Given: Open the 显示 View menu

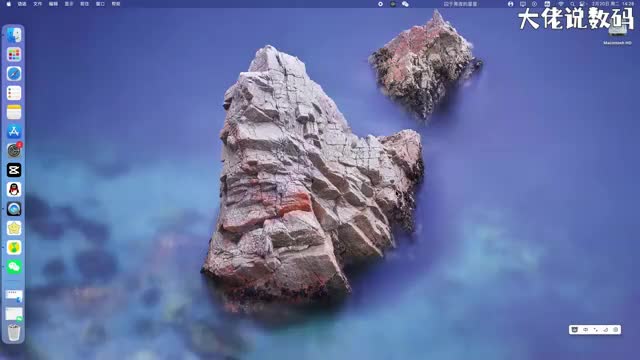Looking at the screenshot, I should [x=69, y=4].
